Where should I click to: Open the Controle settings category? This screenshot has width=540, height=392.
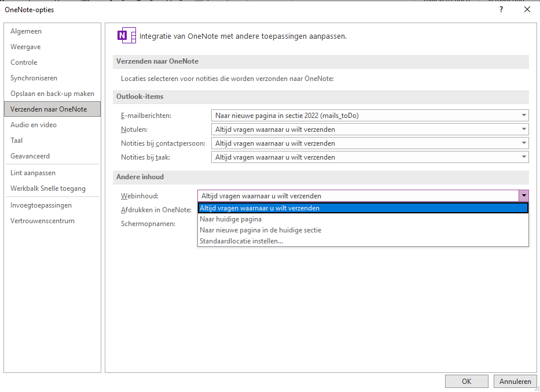(52, 62)
